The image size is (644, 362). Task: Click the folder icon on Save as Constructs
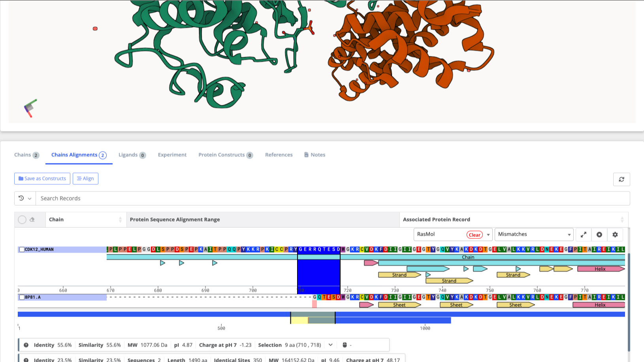(22, 178)
